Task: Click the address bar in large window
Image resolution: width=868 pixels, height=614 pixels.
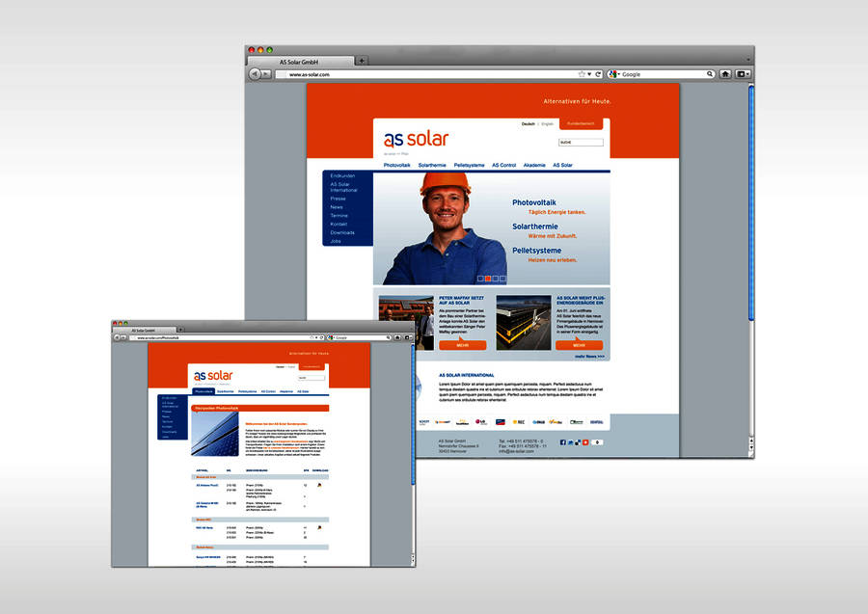Action: pyautogui.click(x=439, y=74)
